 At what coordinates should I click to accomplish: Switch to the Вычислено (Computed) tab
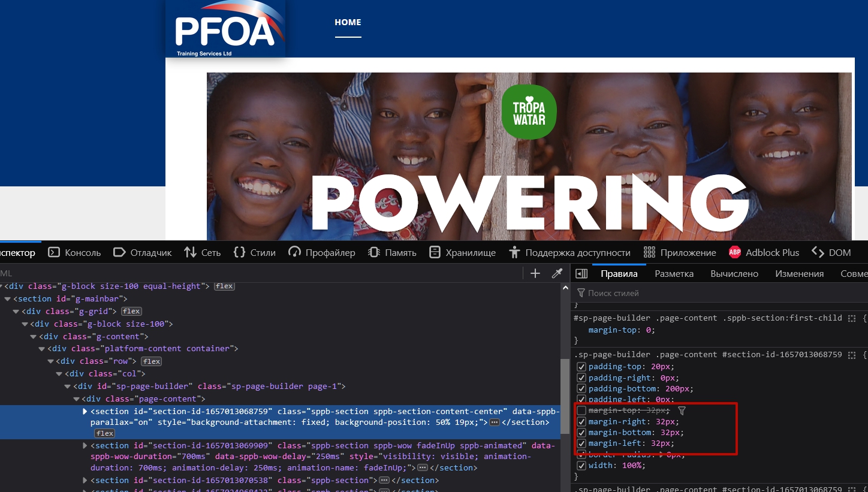[734, 273]
